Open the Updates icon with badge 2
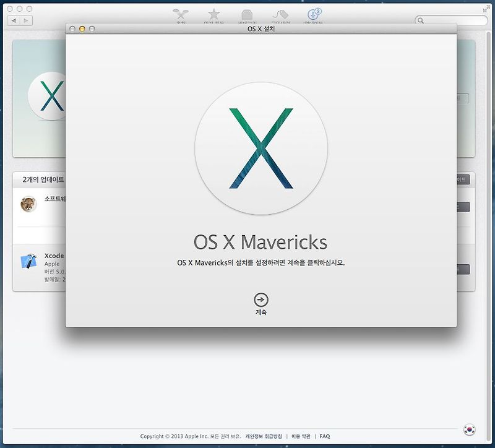 click(x=314, y=14)
